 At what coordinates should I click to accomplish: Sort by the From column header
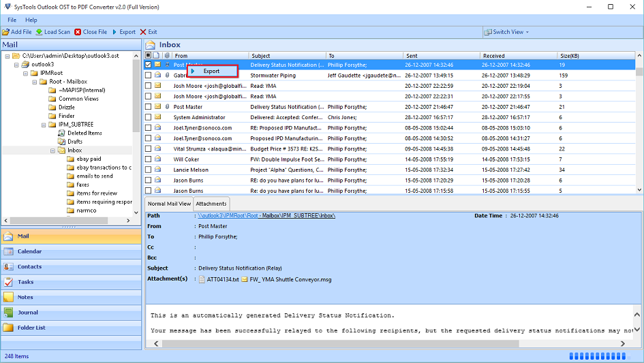click(x=209, y=56)
